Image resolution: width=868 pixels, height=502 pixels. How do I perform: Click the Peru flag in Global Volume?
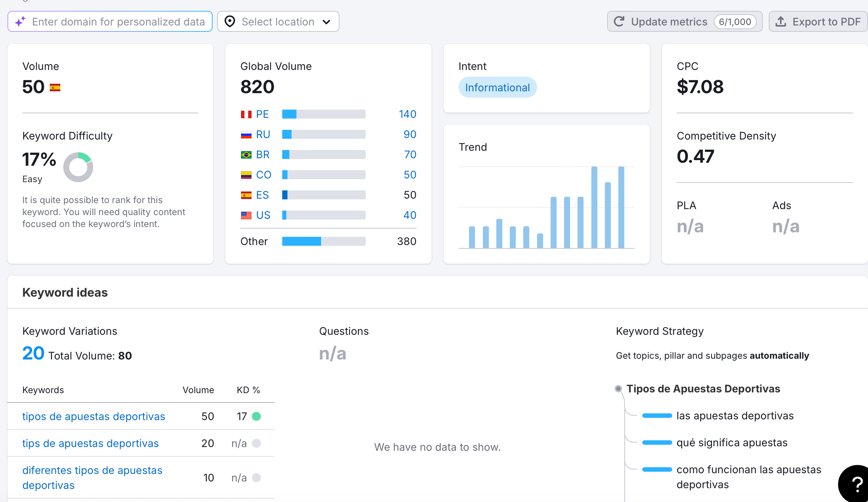pos(246,114)
